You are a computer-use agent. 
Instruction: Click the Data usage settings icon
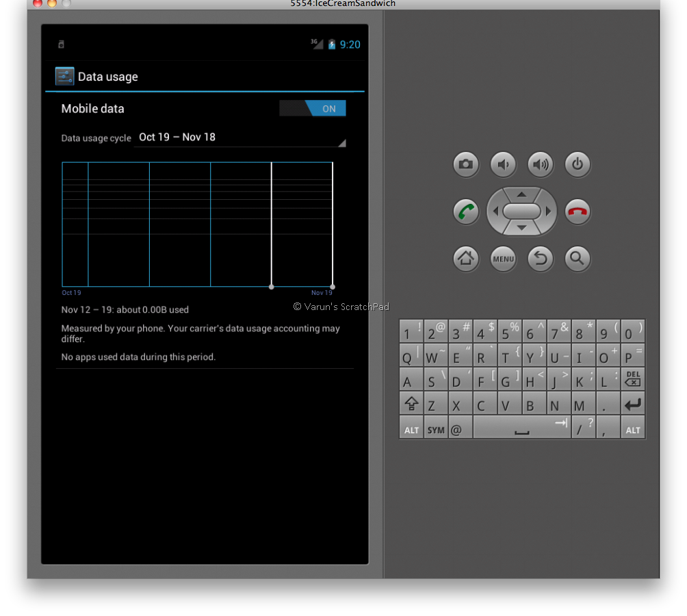click(64, 76)
